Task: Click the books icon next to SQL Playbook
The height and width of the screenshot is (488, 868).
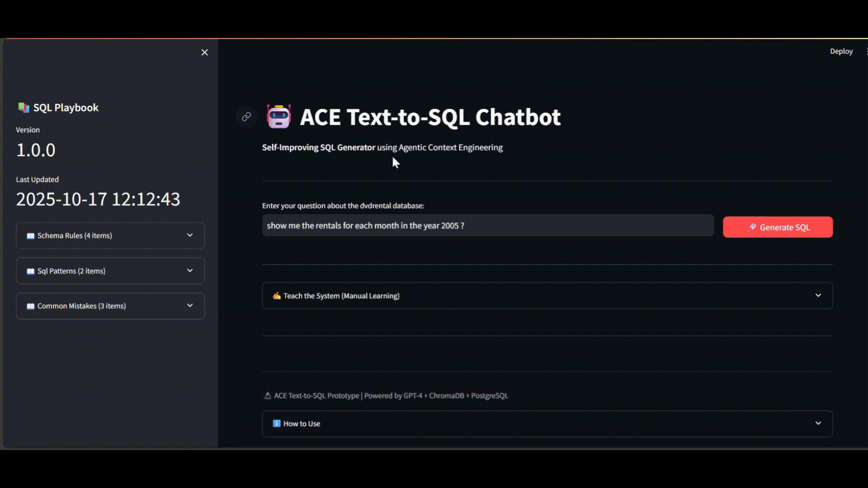Action: click(x=24, y=108)
